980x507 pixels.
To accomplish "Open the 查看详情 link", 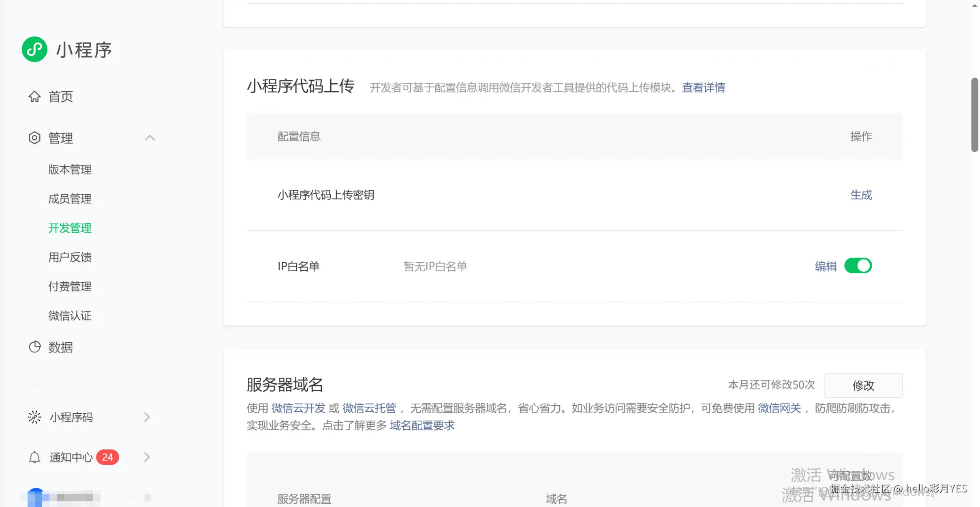I will tap(704, 88).
